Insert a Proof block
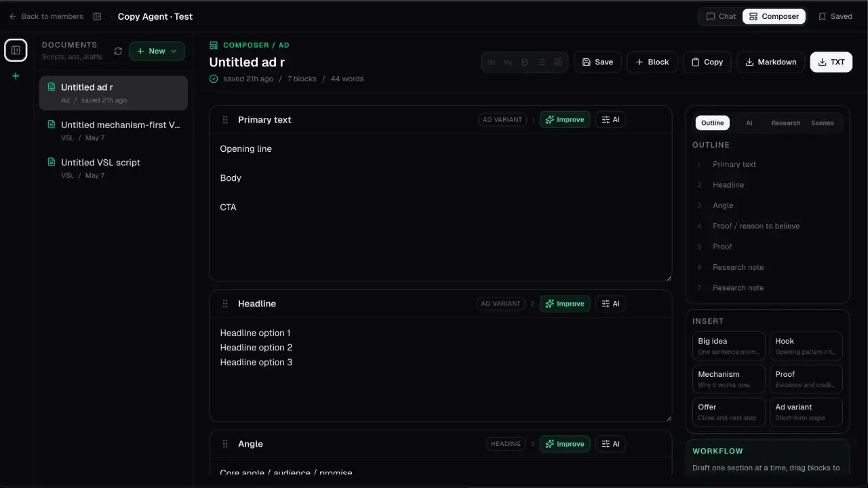Viewport: 868px width, 488px height. (806, 379)
